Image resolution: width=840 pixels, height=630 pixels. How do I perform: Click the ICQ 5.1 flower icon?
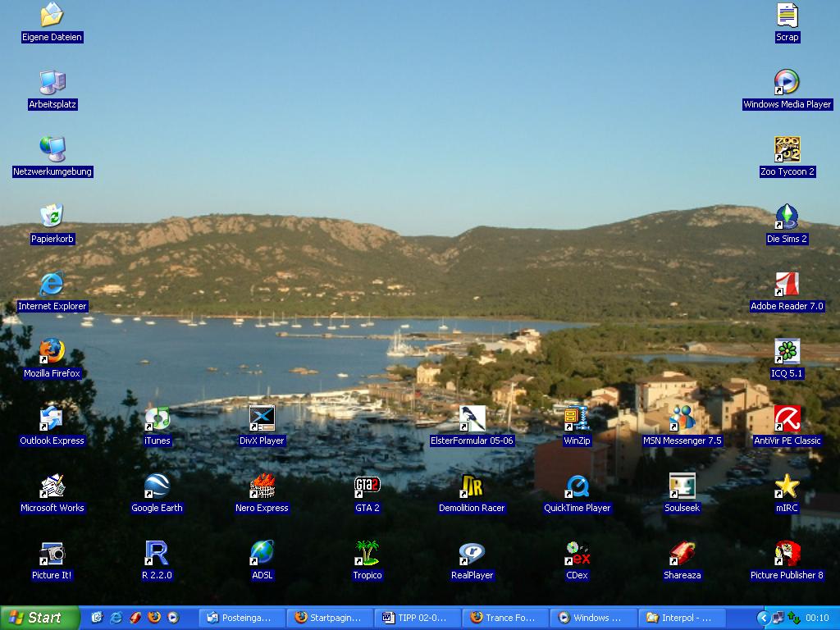[787, 351]
